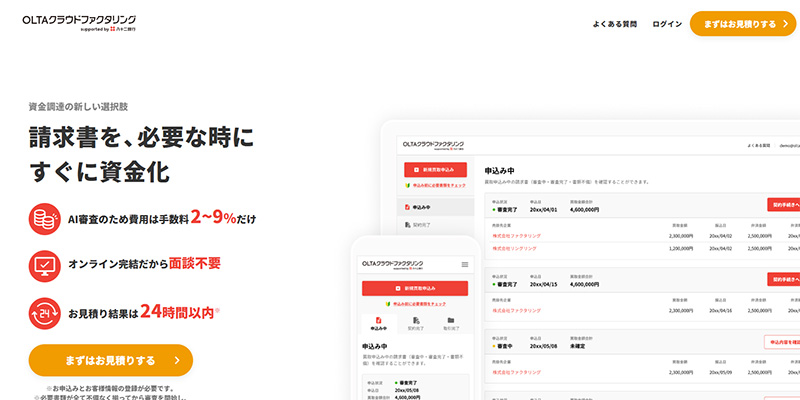Image resolution: width=800 pixels, height=400 pixels.
Task: Click the beginner mark icon in desktop mockup sidebar
Action: point(408,185)
